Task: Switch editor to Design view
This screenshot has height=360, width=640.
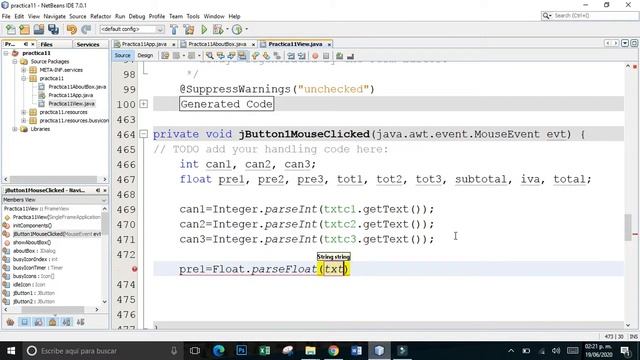Action: pos(145,56)
